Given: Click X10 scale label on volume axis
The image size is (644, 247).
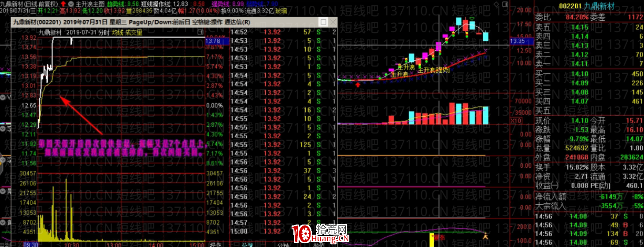Looking at the screenshot, I should pos(516,121).
